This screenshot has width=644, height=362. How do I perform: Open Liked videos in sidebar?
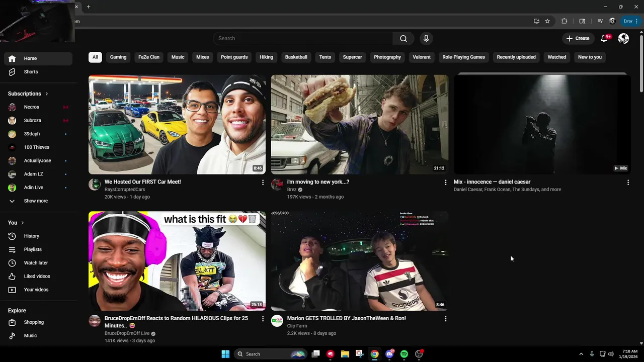tap(38, 276)
